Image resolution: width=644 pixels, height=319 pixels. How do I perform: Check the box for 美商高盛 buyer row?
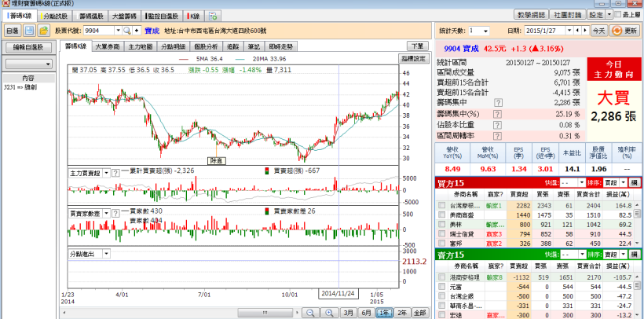coord(441,214)
